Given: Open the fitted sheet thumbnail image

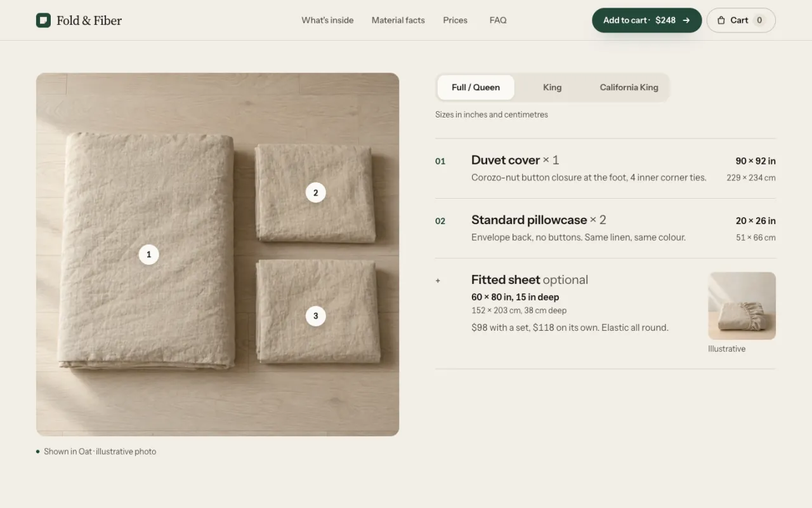Looking at the screenshot, I should [x=742, y=306].
